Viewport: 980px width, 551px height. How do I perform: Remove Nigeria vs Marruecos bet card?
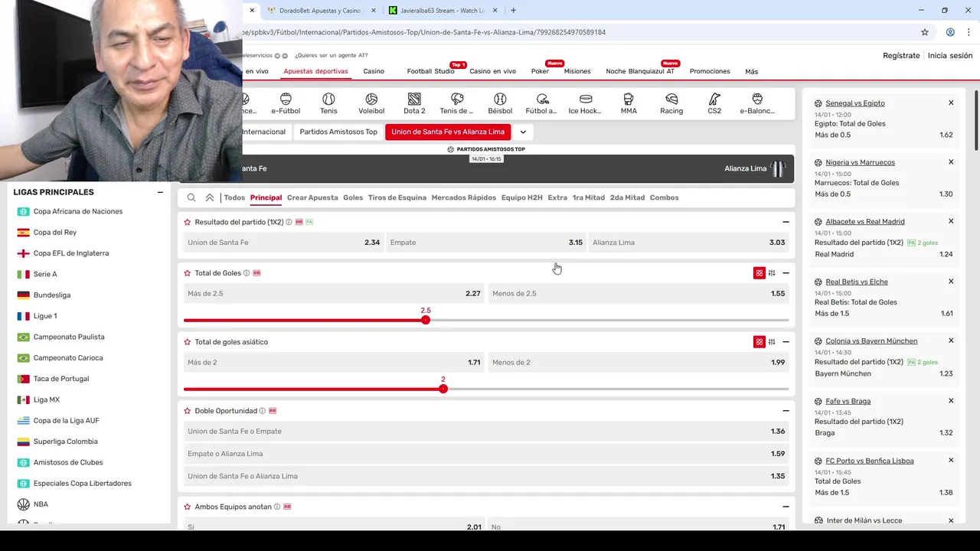click(951, 161)
